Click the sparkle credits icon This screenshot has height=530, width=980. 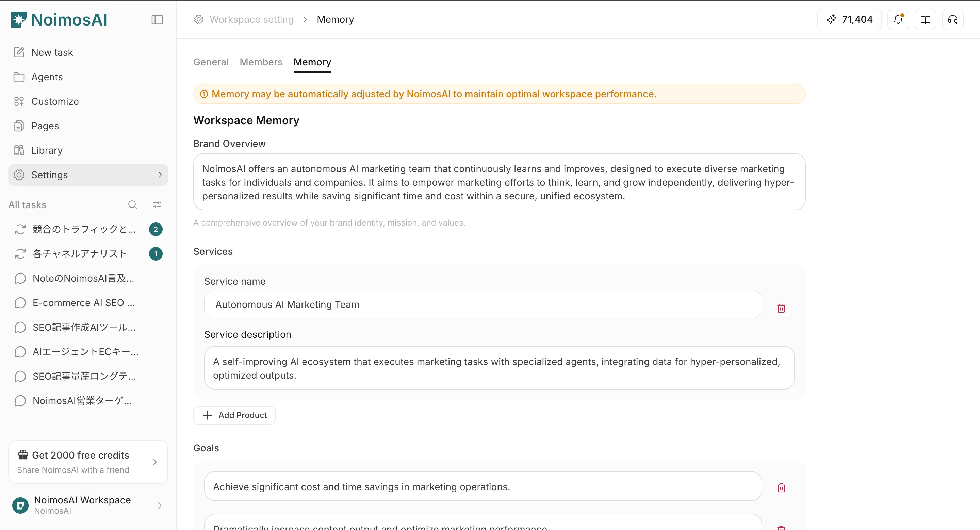coord(831,19)
